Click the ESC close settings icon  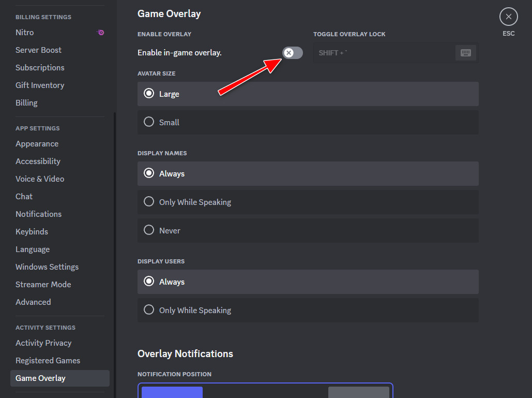pyautogui.click(x=508, y=17)
